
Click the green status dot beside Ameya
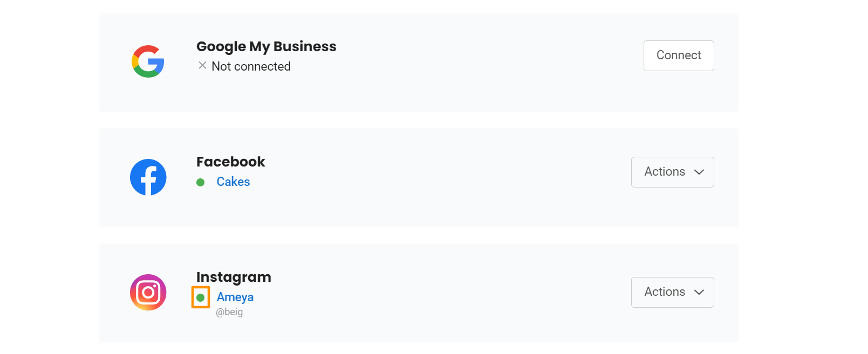tap(201, 297)
